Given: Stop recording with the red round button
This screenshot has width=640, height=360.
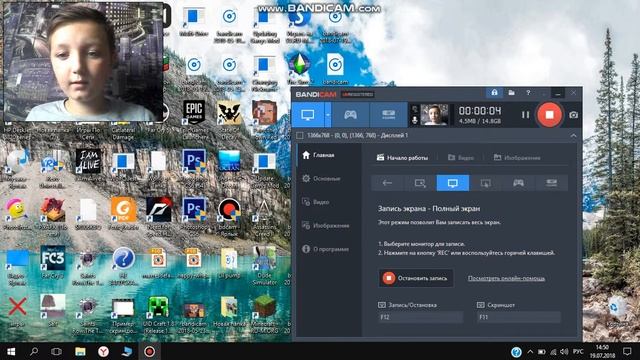Looking at the screenshot, I should point(549,115).
